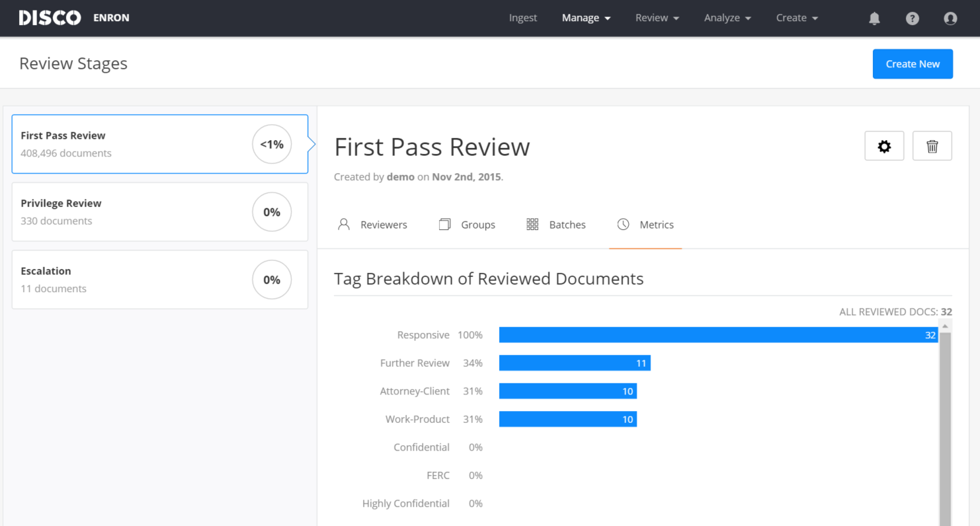The image size is (980, 526).
Task: Click the Privilege Review 0% progress circle
Action: (x=272, y=212)
